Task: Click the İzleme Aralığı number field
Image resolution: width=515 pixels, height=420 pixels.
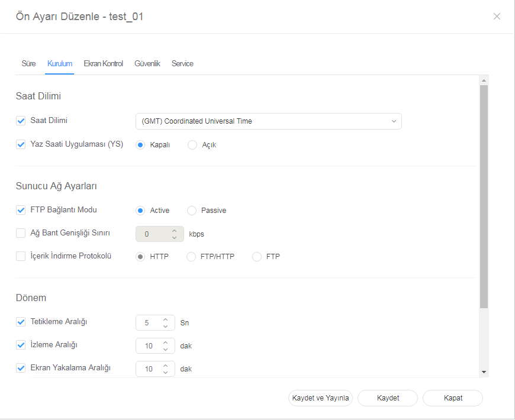Action: 149,345
